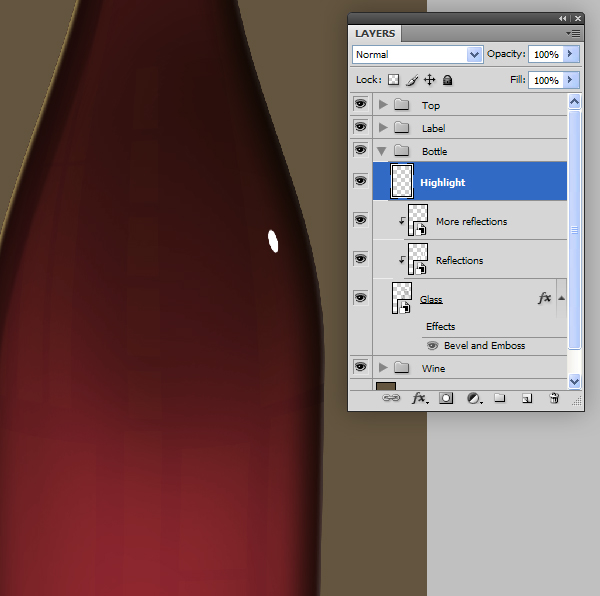This screenshot has height=596, width=600.
Task: Expand the Top group
Action: click(383, 104)
